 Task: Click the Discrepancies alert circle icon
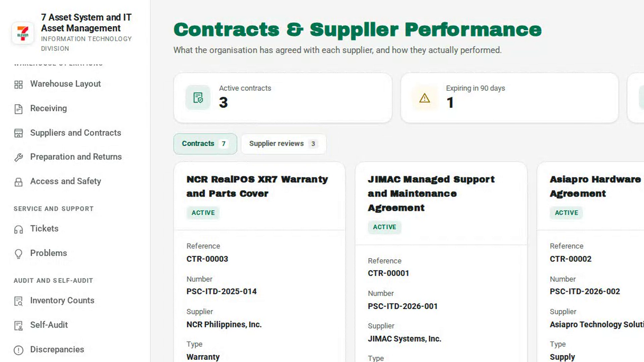tap(18, 350)
